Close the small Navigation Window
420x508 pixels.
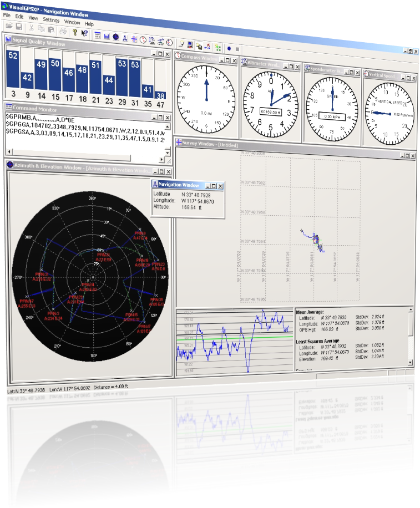click(x=220, y=186)
